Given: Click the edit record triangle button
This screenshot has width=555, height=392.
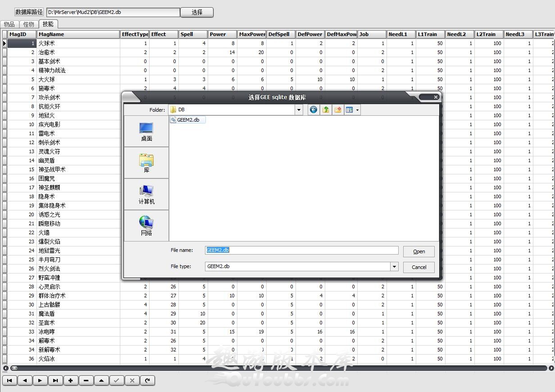Looking at the screenshot, I should tap(101, 380).
